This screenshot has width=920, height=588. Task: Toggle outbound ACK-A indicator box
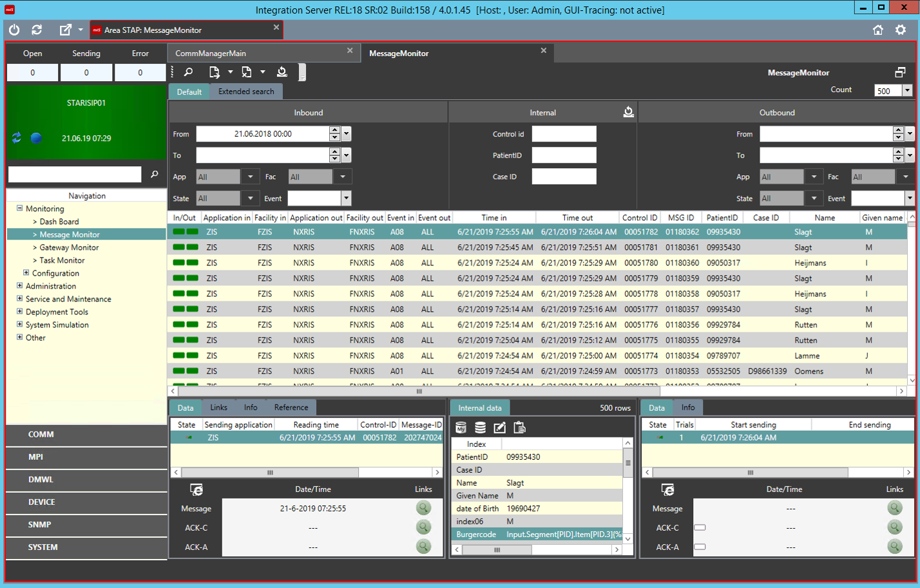(700, 547)
